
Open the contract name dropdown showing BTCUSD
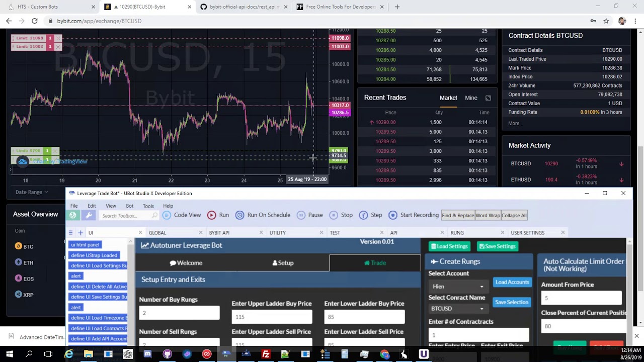tap(458, 309)
